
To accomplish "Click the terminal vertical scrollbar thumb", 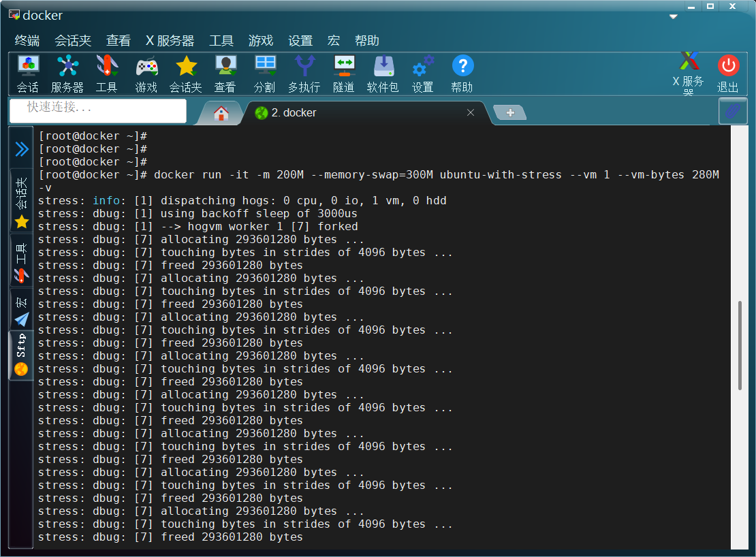I will pyautogui.click(x=740, y=345).
